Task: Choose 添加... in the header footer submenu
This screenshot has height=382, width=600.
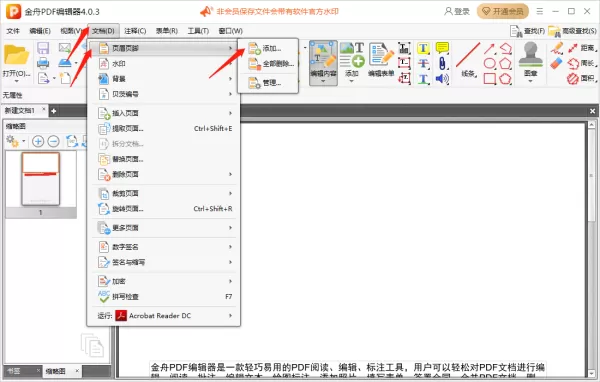Action: (x=267, y=48)
